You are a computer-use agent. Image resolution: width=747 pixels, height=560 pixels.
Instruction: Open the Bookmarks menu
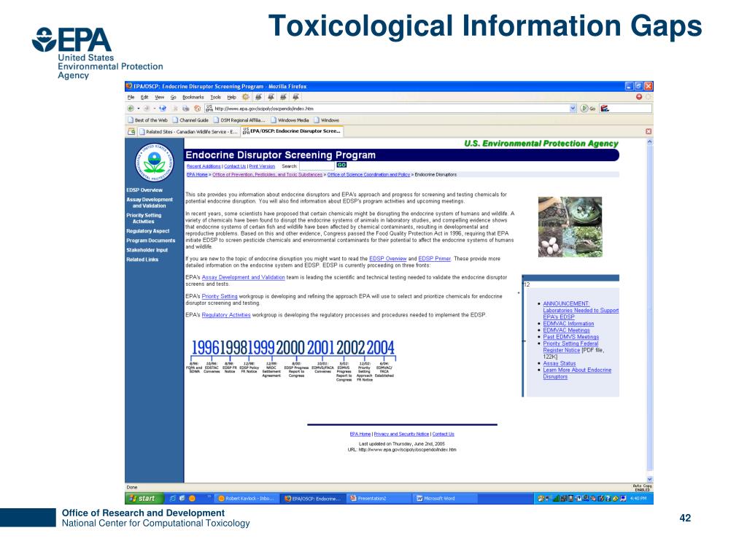pyautogui.click(x=193, y=97)
